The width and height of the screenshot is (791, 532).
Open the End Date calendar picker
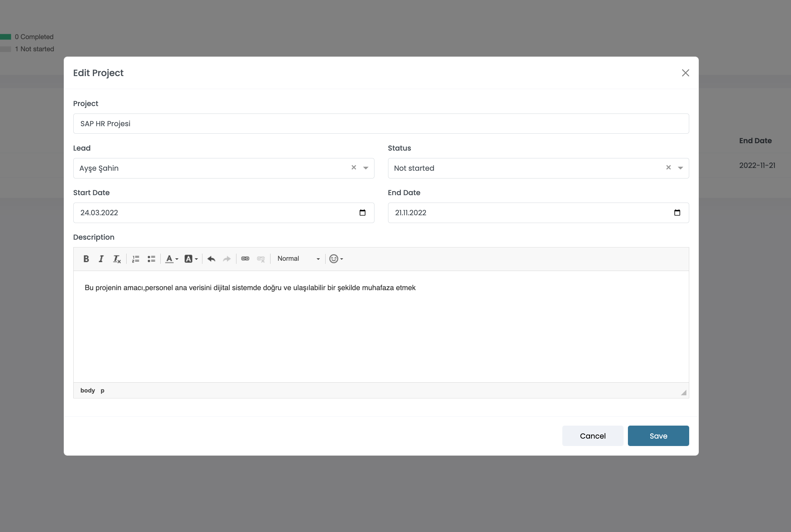677,213
